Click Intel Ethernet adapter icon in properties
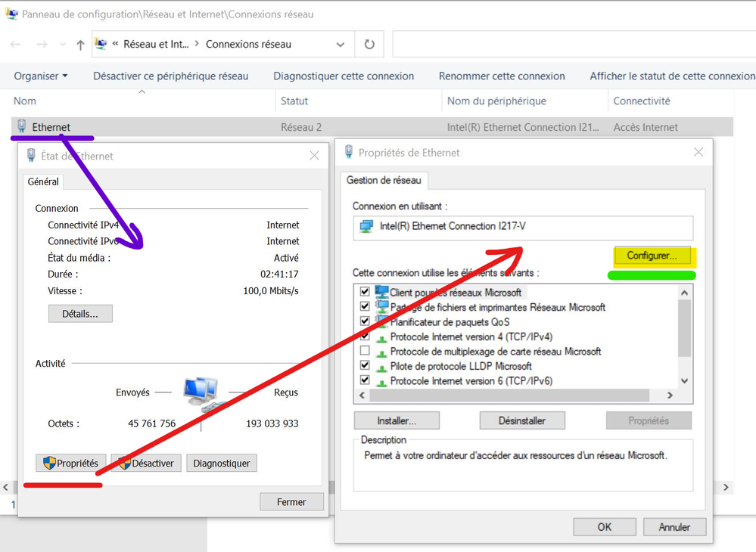The image size is (756, 552). point(367,226)
